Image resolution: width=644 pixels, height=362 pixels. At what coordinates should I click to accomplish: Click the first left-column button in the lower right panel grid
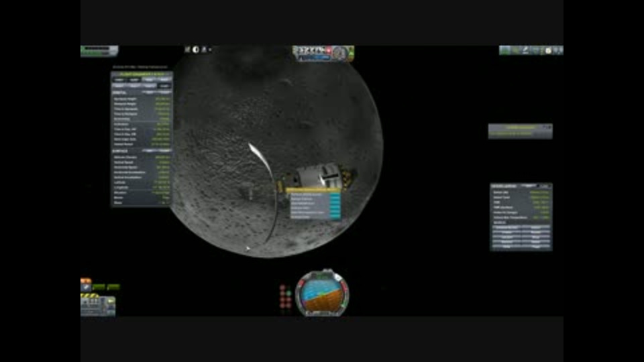click(508, 227)
